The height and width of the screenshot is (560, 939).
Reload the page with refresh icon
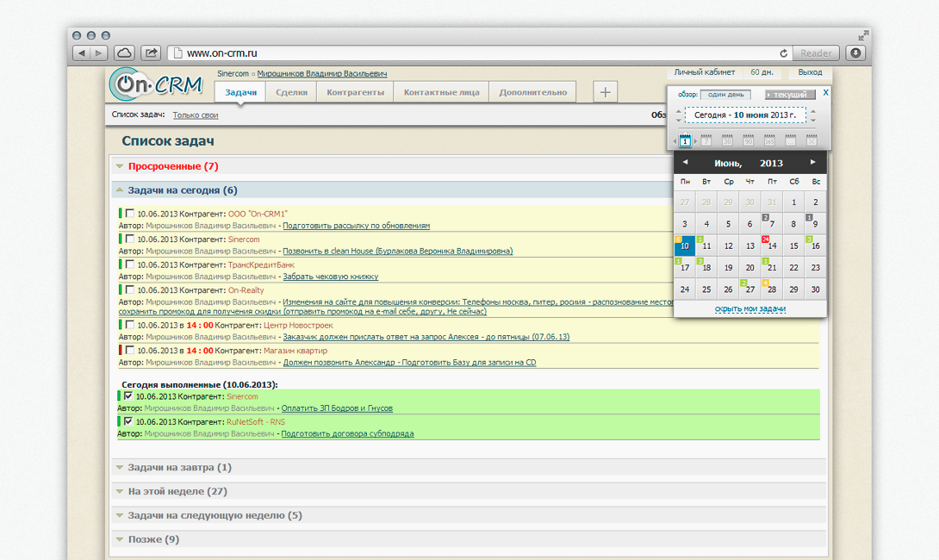[783, 53]
